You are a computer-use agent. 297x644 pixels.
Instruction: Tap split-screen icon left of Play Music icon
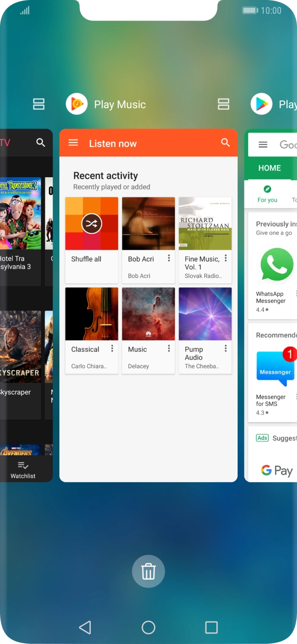39,104
